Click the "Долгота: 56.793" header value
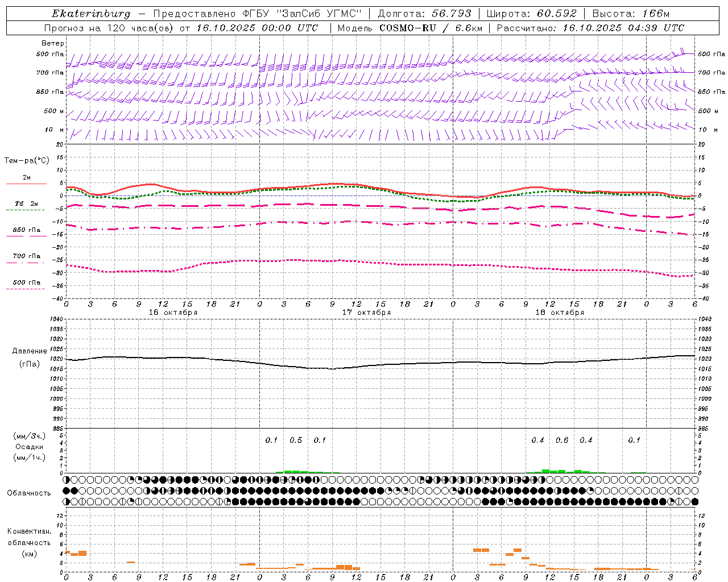 coord(424,14)
